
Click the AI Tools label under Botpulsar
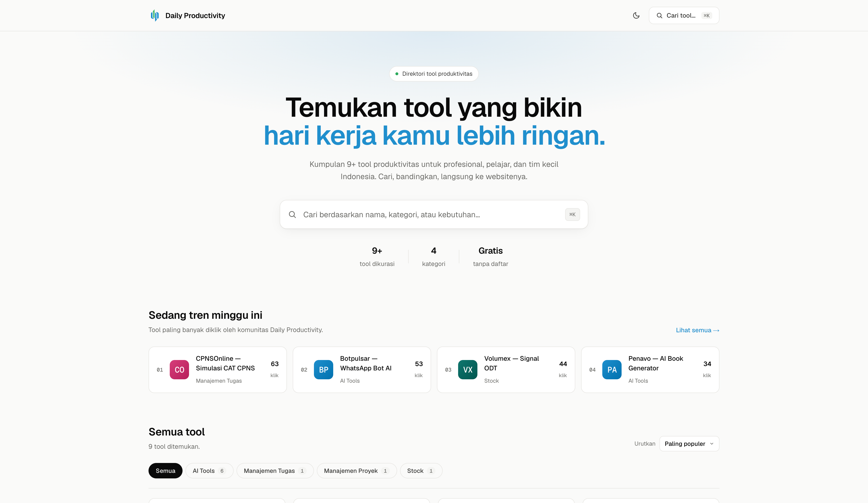point(350,381)
